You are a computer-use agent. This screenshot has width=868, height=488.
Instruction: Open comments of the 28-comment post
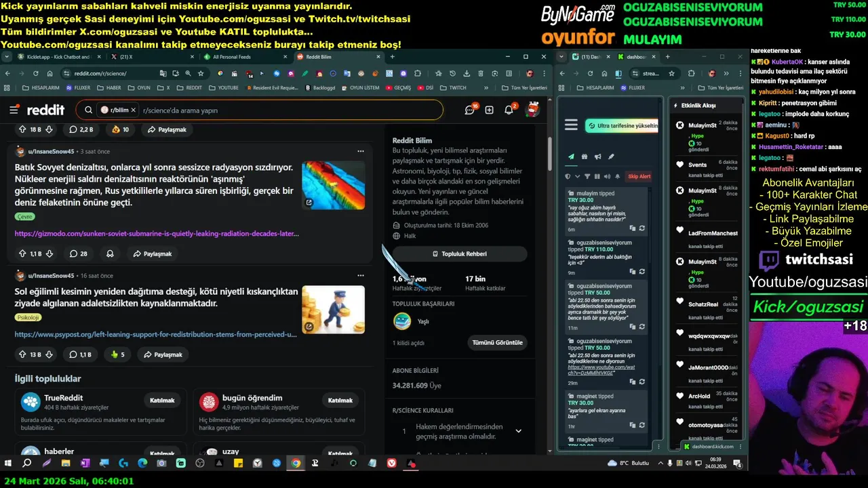click(78, 253)
